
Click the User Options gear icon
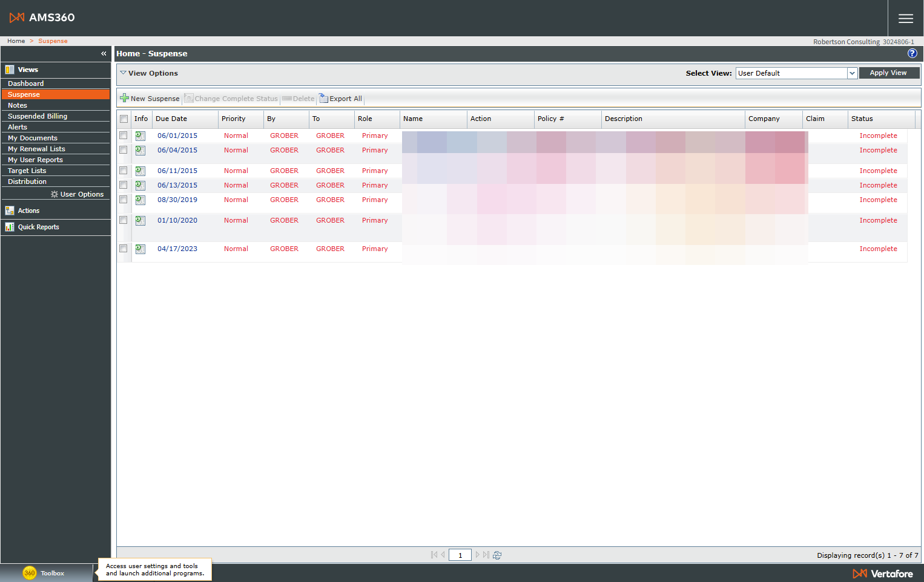[x=54, y=194]
